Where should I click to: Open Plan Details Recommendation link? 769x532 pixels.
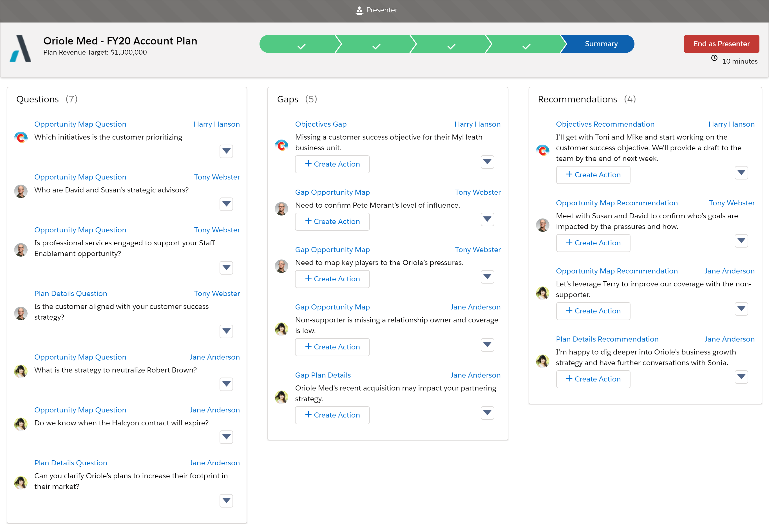pos(607,339)
